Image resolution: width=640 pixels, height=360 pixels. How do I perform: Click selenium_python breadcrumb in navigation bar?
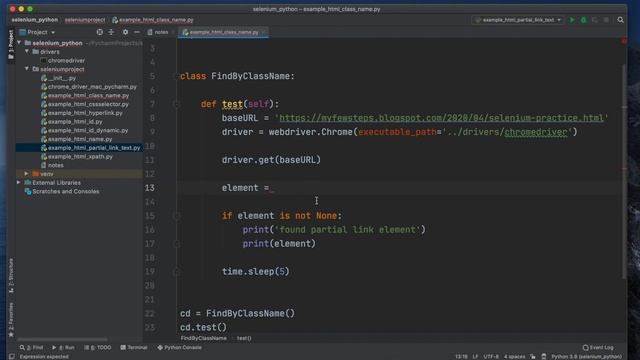click(35, 20)
